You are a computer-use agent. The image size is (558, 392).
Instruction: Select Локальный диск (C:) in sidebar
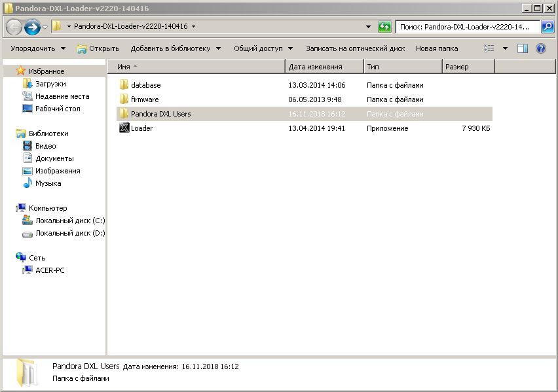point(69,221)
